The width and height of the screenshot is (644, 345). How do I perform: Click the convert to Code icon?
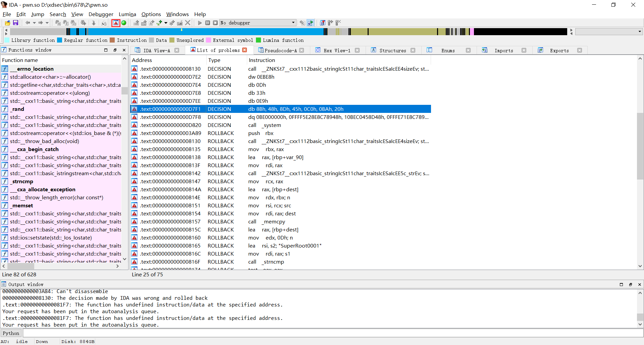click(x=136, y=23)
